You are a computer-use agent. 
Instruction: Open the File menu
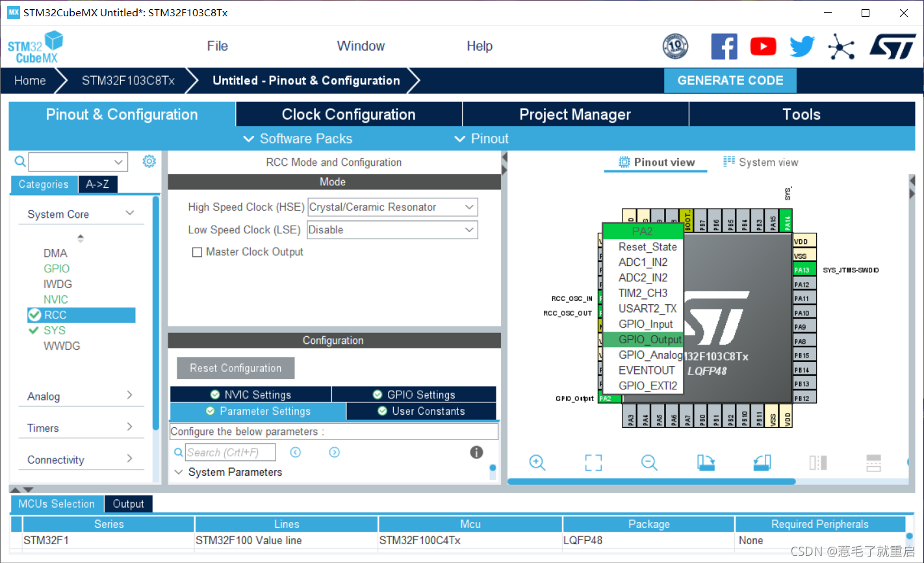tap(217, 46)
